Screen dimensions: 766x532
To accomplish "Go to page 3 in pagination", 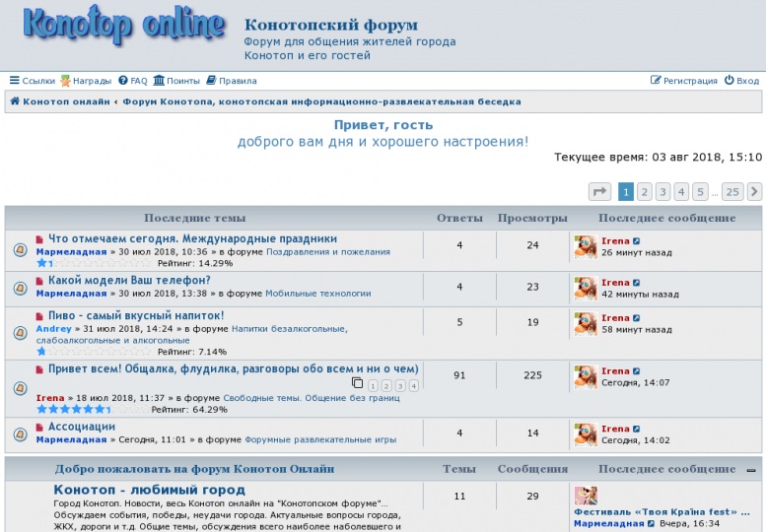I will (x=663, y=192).
